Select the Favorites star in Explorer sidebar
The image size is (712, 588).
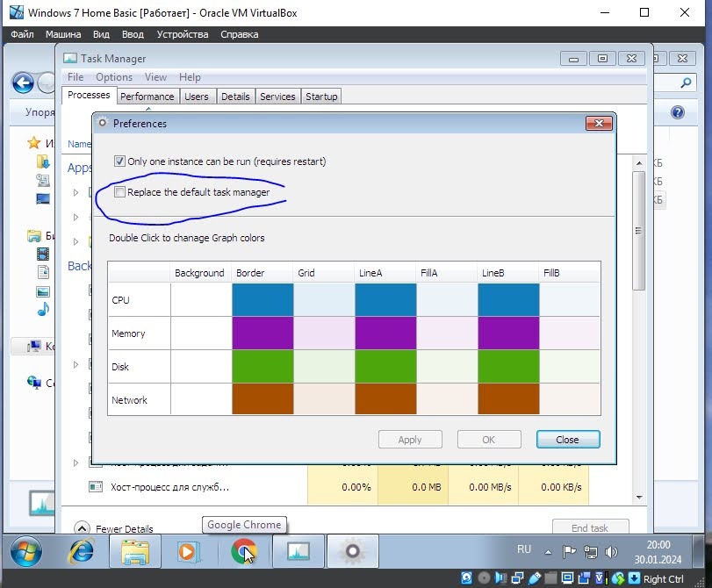(x=33, y=143)
